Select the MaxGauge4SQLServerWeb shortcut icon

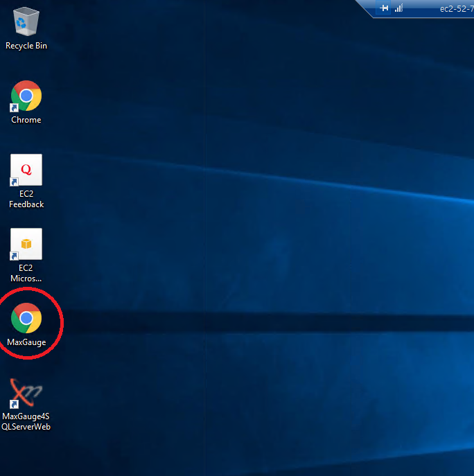[26, 393]
